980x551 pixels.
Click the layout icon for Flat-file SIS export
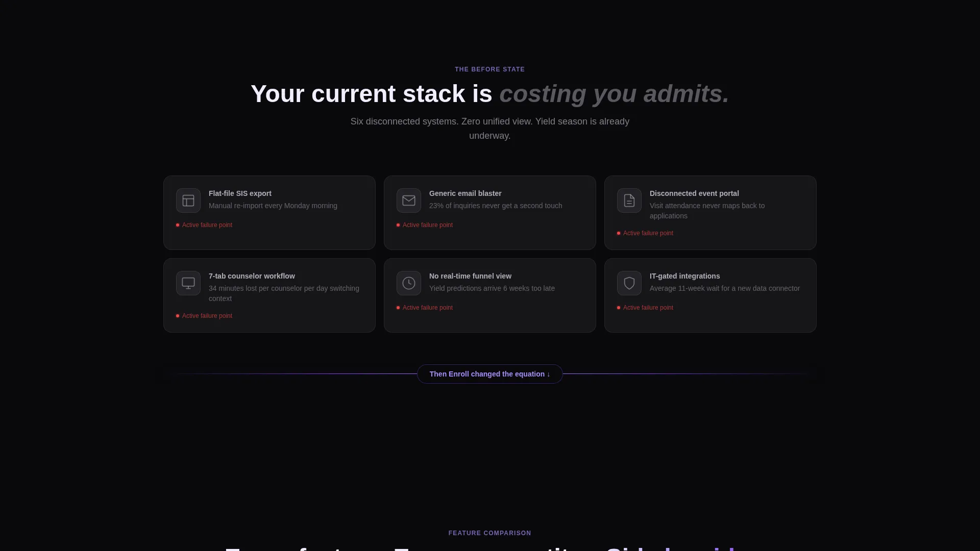pyautogui.click(x=188, y=201)
